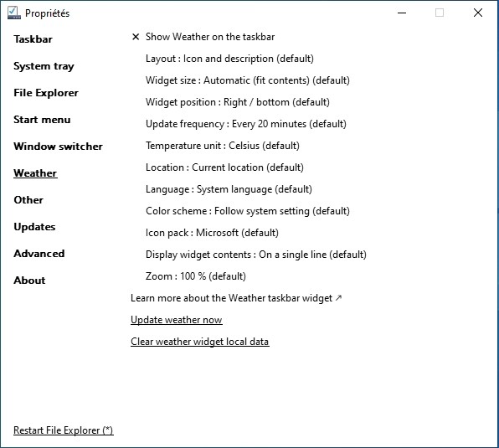Click Clear weather widget local data
Screen dimensions: 499x448
(200, 342)
